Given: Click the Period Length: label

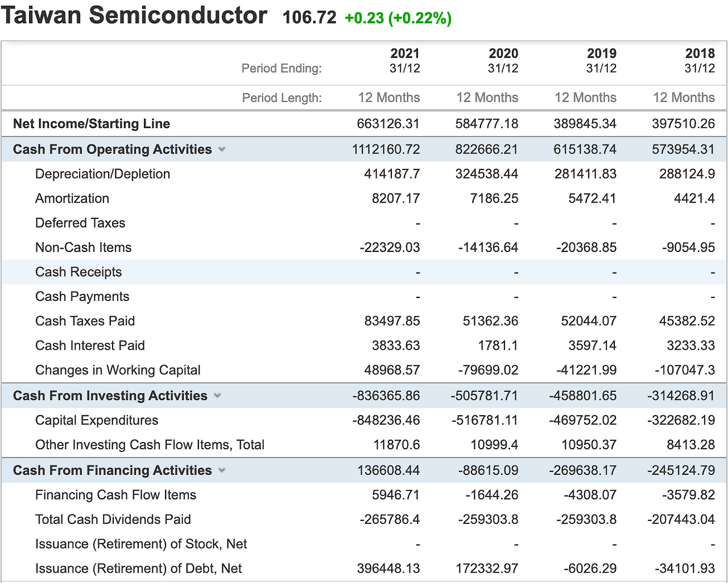Looking at the screenshot, I should 282,98.
